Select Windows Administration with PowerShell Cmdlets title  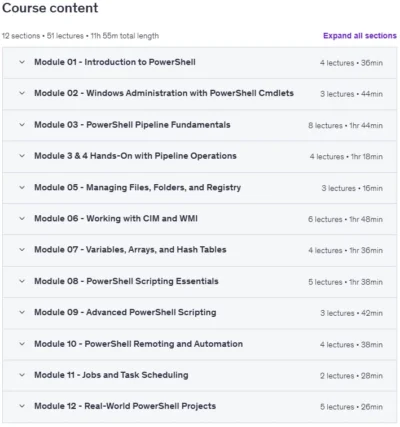(x=190, y=93)
